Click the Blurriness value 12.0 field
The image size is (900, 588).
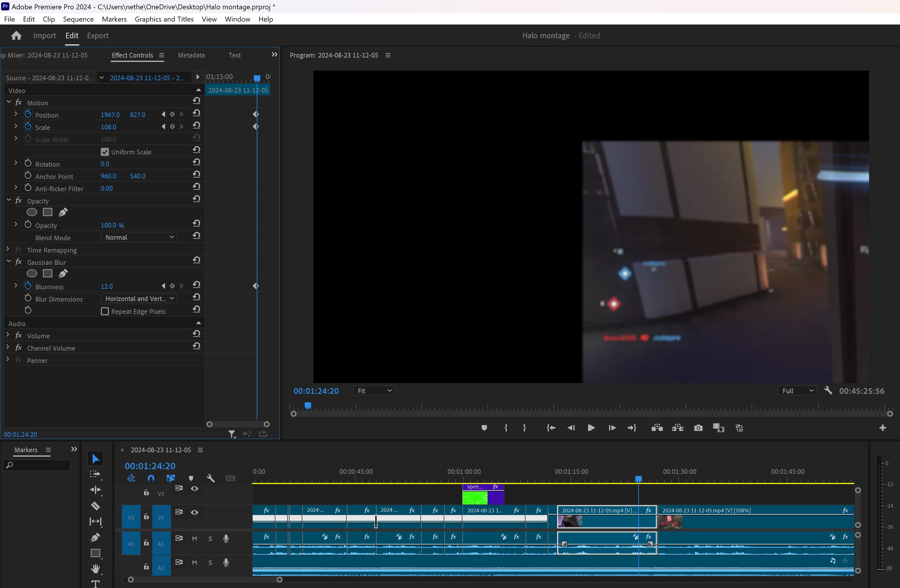click(107, 286)
